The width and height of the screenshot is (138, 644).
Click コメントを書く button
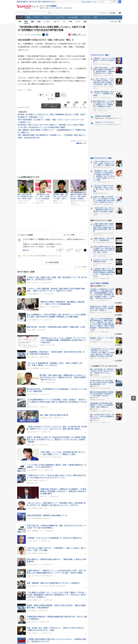pos(69,235)
